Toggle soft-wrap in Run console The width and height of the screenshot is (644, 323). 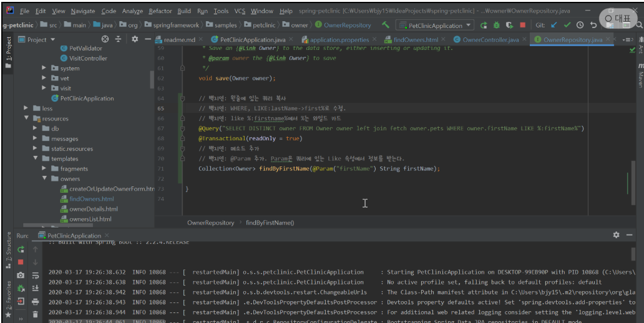coord(36,276)
